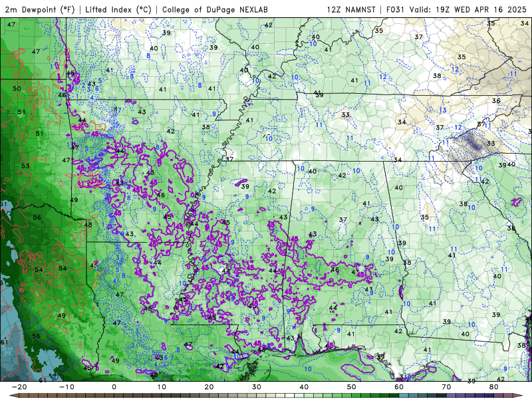Click the '2m Dewpoint (°F)' title text

(40, 9)
